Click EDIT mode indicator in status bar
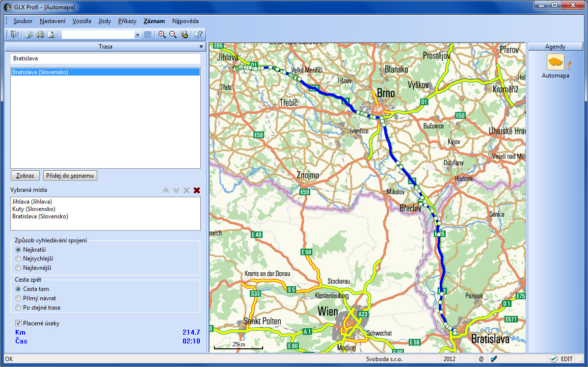588x367 pixels. point(566,359)
